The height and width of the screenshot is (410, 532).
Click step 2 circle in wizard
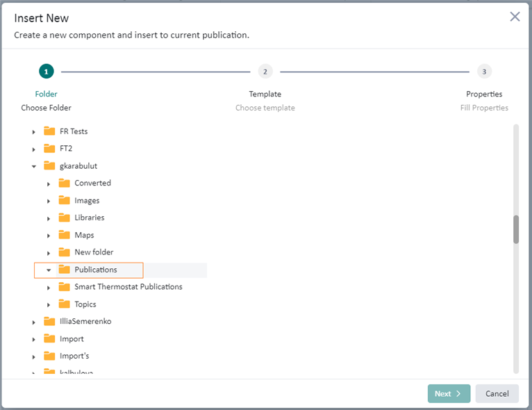[x=265, y=72]
